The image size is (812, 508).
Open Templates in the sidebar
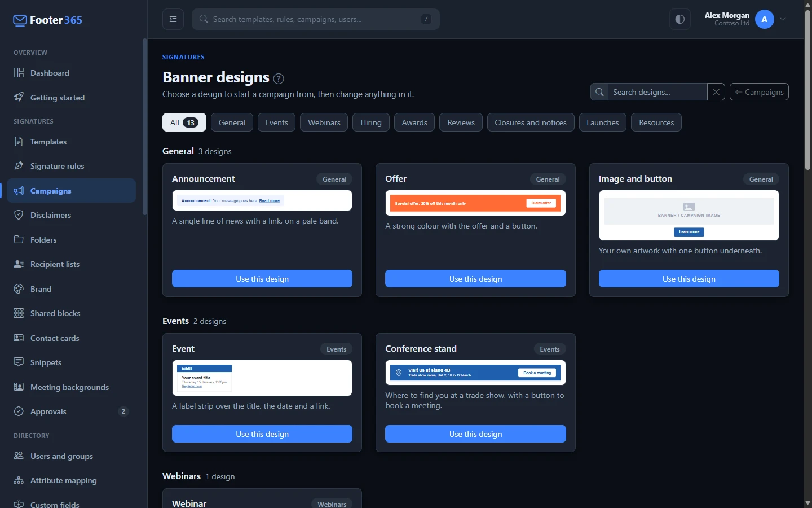[x=71, y=142]
